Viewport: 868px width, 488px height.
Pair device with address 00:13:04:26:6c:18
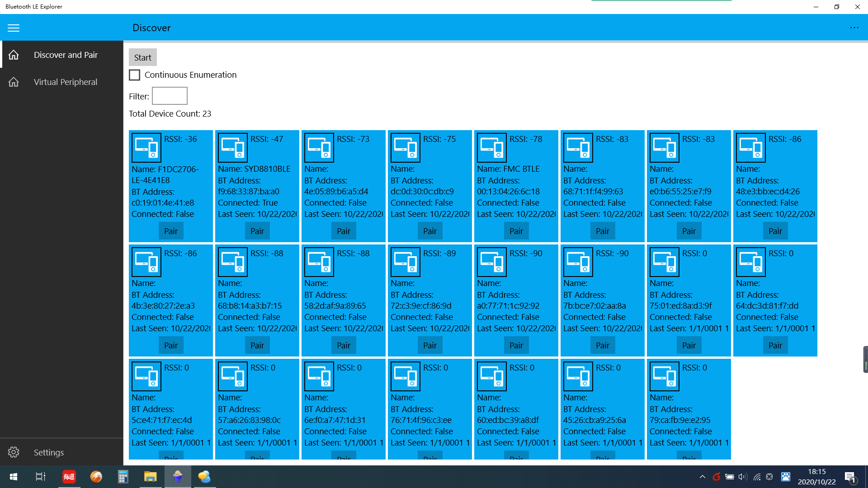pyautogui.click(x=516, y=231)
